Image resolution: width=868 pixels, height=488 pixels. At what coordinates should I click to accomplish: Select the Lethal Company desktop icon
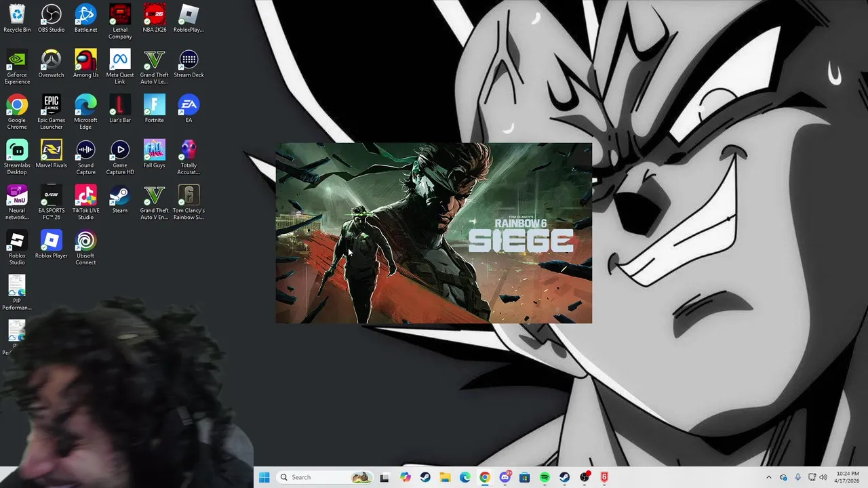[120, 22]
